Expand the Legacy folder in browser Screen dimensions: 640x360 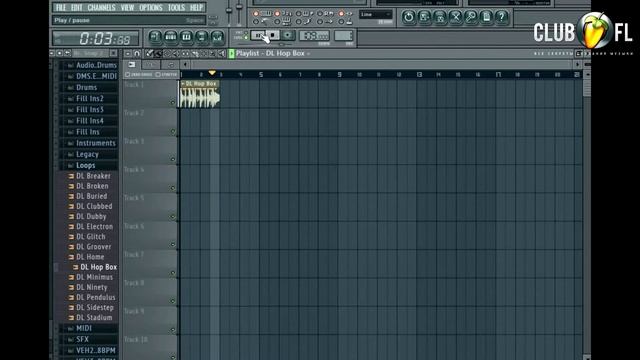[x=87, y=154]
